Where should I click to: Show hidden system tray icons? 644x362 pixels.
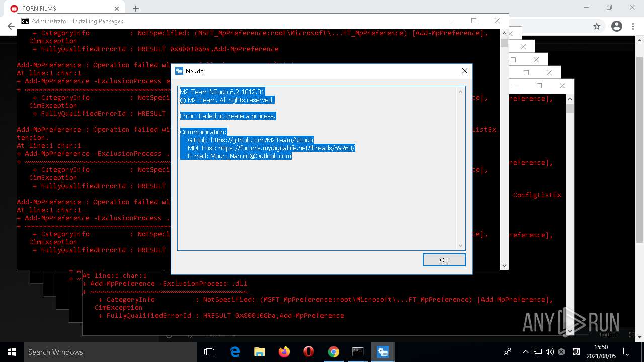click(x=526, y=352)
